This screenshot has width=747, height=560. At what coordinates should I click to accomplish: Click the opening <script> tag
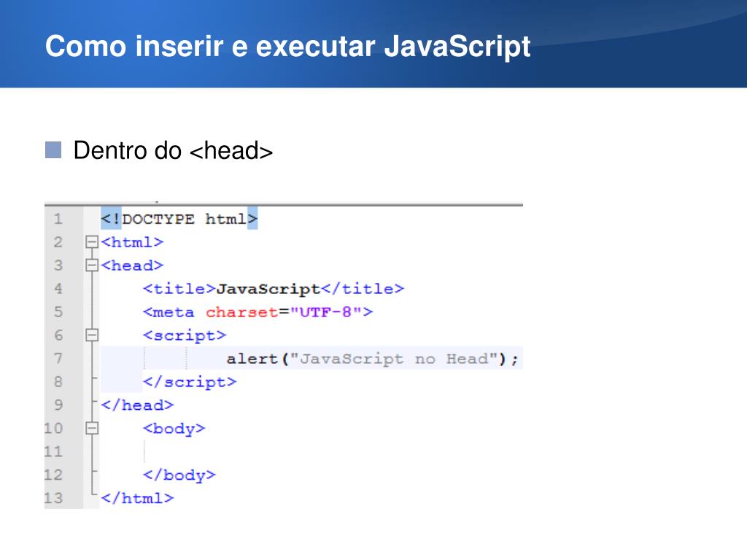point(185,335)
